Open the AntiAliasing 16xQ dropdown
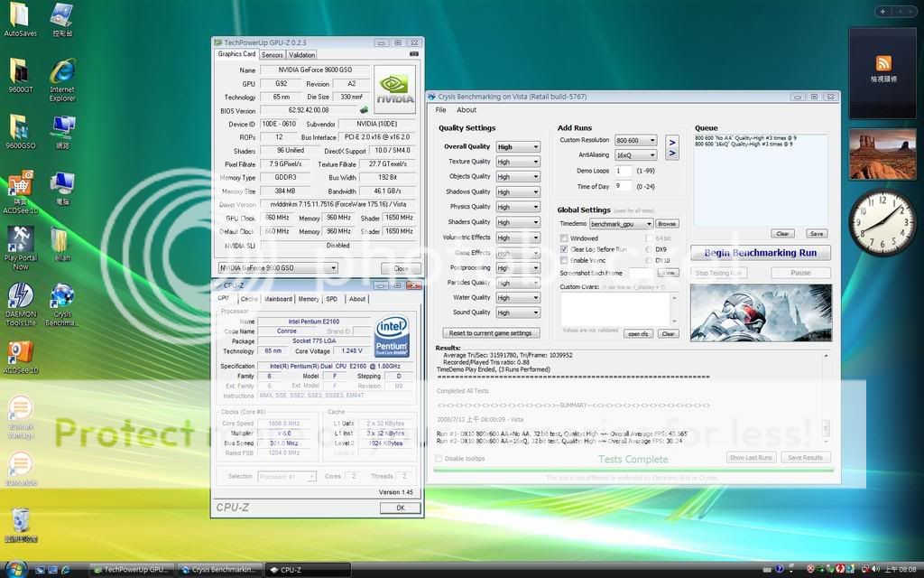 pyautogui.click(x=636, y=155)
